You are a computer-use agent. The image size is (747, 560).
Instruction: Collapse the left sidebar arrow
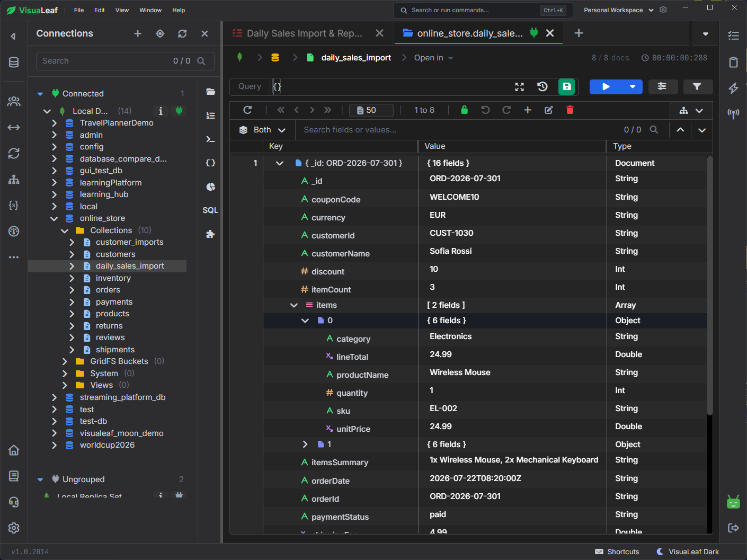[x=13, y=36]
